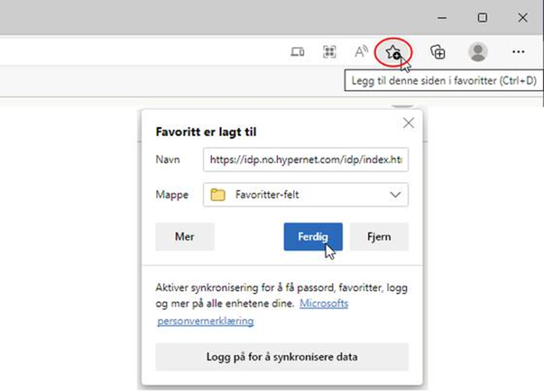Close the 'Favoritt er lagt til' popup
The width and height of the screenshot is (544, 392).
click(x=408, y=123)
